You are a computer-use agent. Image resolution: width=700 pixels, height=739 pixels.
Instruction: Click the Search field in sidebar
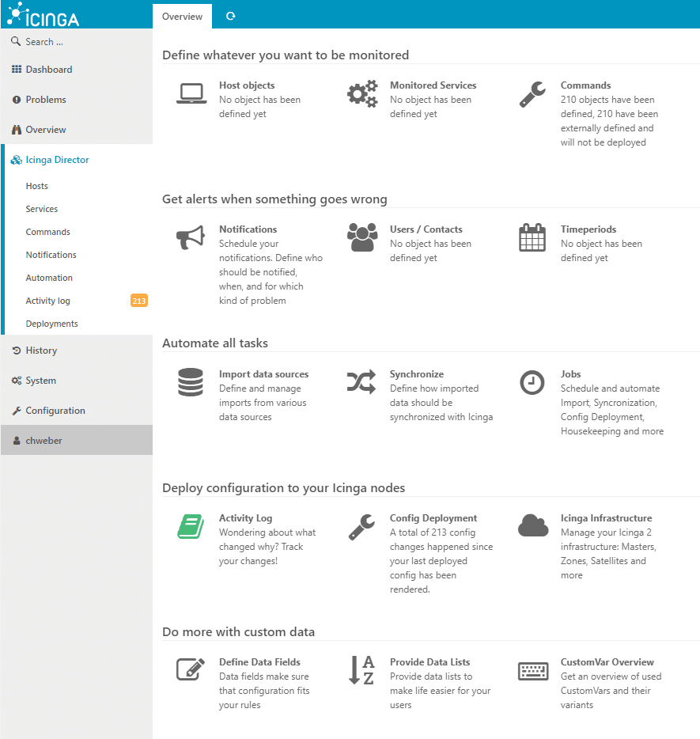(x=77, y=41)
